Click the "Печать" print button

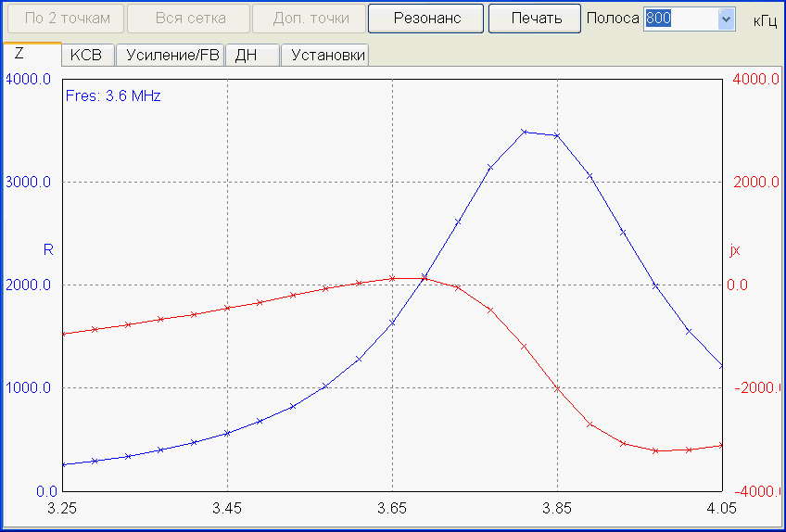pyautogui.click(x=537, y=19)
